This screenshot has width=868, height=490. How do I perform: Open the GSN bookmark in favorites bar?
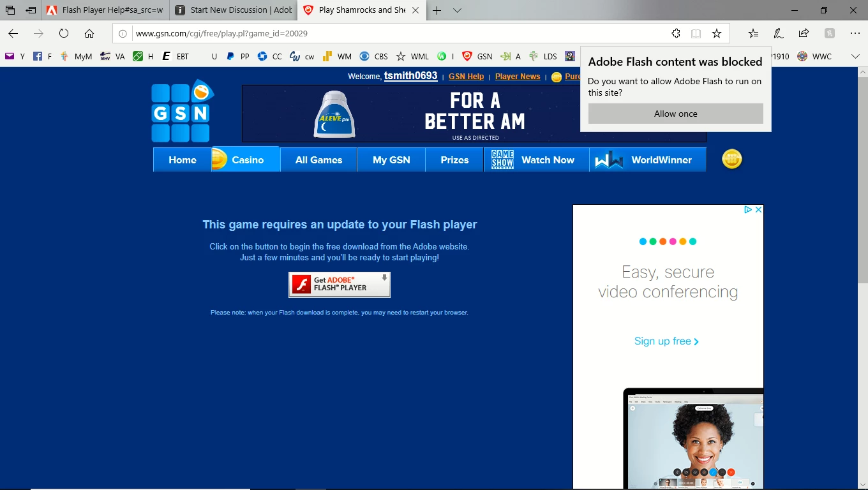coord(477,56)
